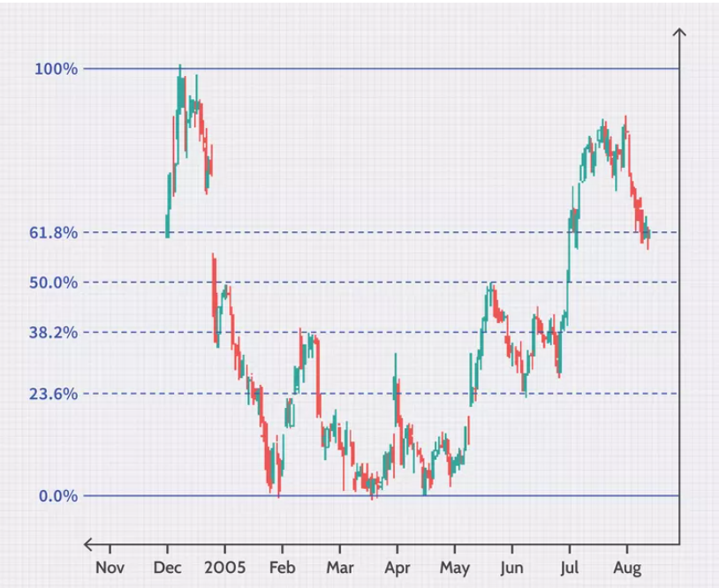Select the Dec month axis label
Image resolution: width=719 pixels, height=588 pixels.
(167, 568)
